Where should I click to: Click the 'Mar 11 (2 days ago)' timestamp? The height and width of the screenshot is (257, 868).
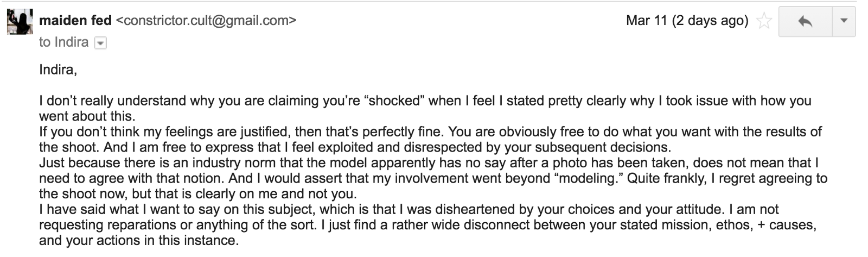pos(687,21)
